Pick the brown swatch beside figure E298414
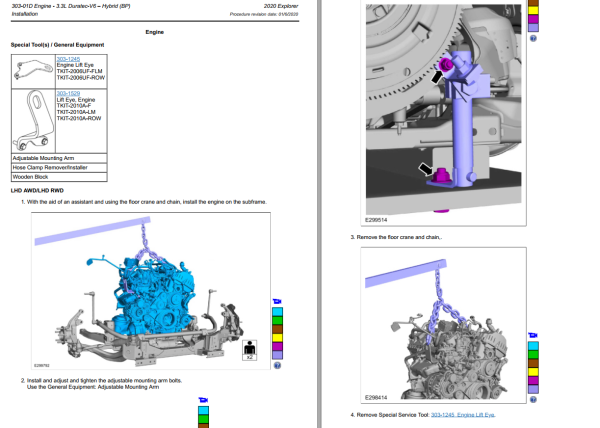 [533, 363]
